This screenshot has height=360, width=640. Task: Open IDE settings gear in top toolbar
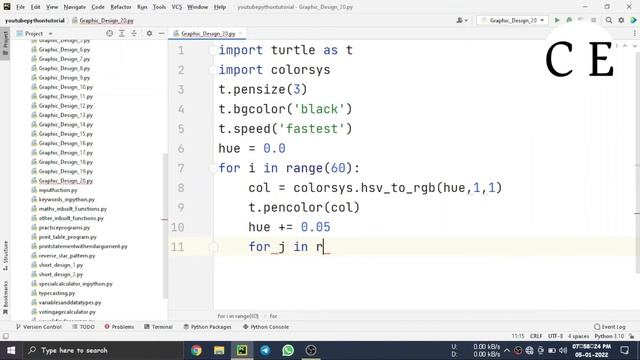point(621,20)
